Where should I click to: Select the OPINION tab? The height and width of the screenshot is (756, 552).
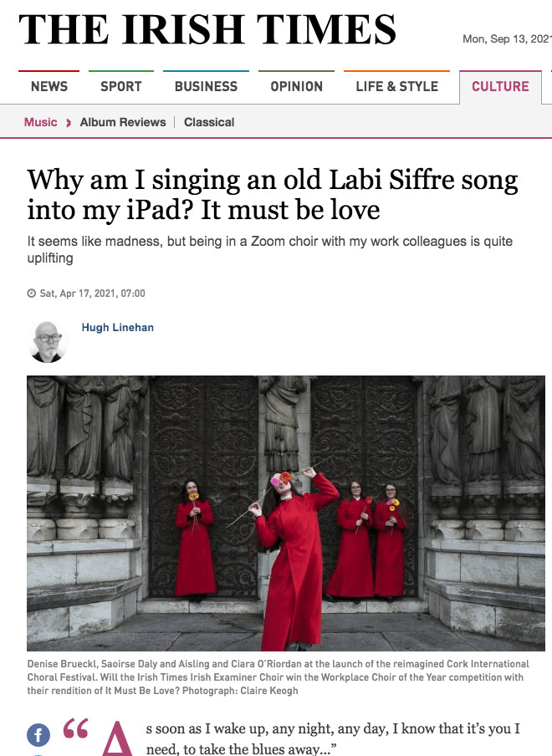[x=296, y=86]
